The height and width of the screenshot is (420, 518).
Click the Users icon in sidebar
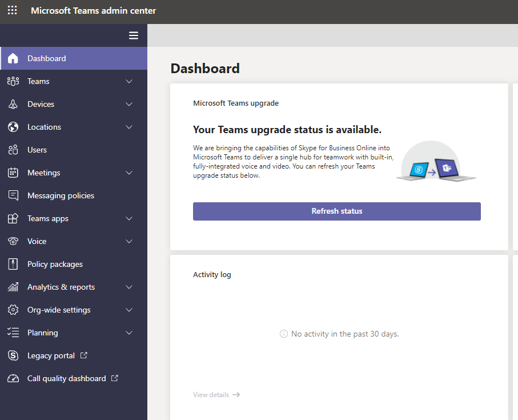[13, 150]
